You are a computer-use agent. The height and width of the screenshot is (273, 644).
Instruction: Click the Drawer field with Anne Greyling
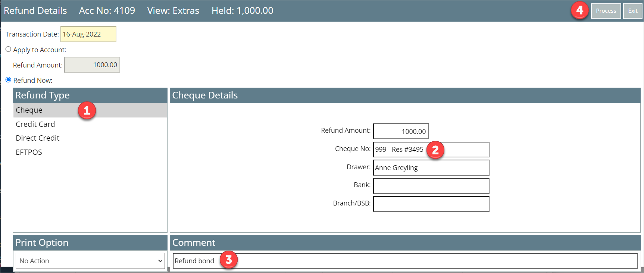click(431, 168)
